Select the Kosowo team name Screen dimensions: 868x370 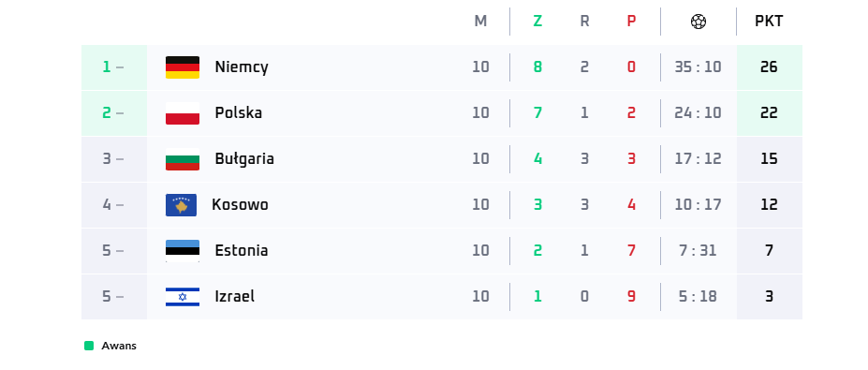pos(240,205)
